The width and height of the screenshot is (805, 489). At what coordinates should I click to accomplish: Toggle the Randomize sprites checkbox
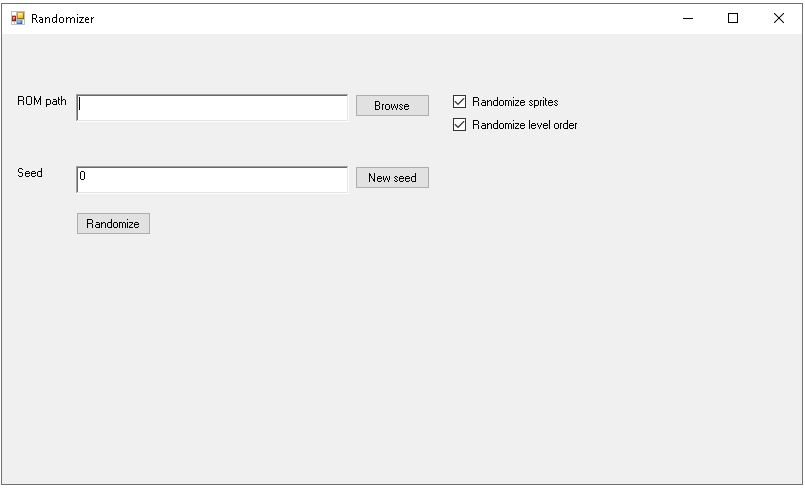[460, 102]
